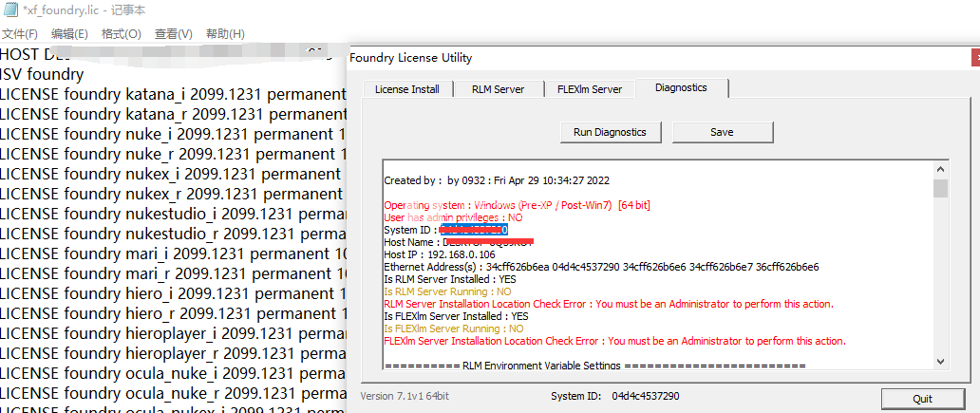Click the RLM Environment Variable Settings heading
The height and width of the screenshot is (413, 980).
tap(595, 366)
